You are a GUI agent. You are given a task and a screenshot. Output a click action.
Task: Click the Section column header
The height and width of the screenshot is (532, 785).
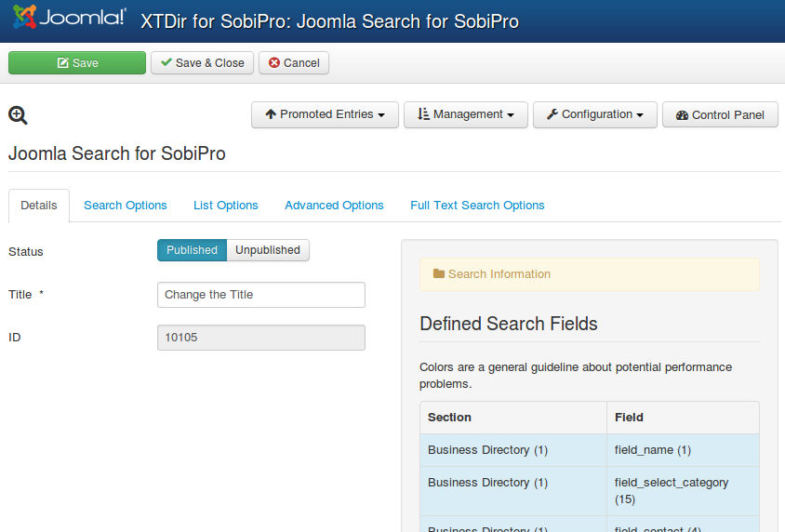coord(513,418)
